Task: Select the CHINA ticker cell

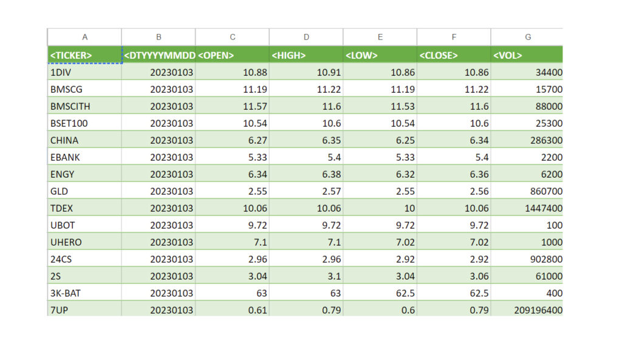Action: [x=84, y=140]
